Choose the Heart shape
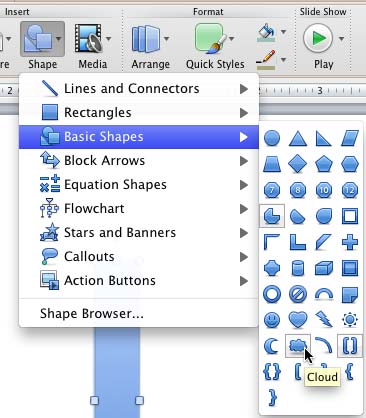Image resolution: width=366 pixels, height=418 pixels. [298, 320]
